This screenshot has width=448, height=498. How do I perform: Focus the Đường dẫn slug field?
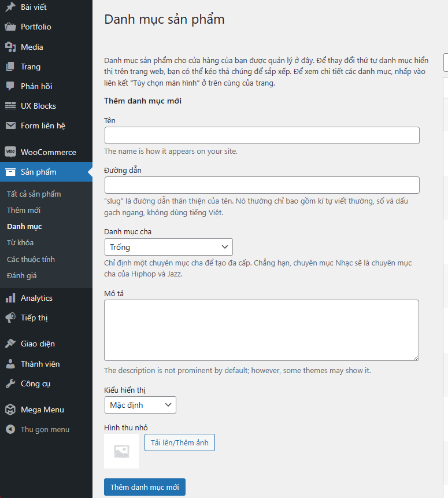pos(262,185)
